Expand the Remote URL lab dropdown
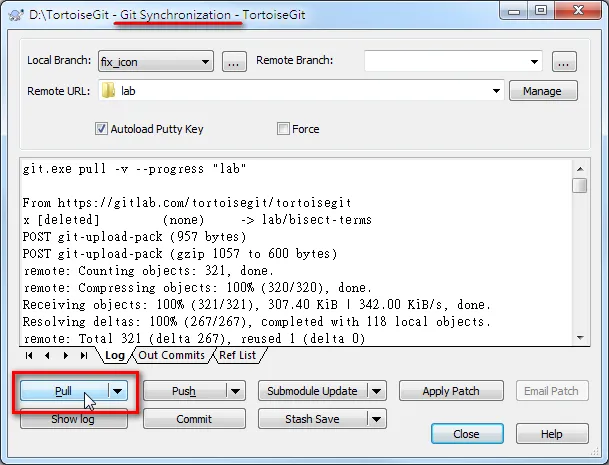 click(496, 91)
